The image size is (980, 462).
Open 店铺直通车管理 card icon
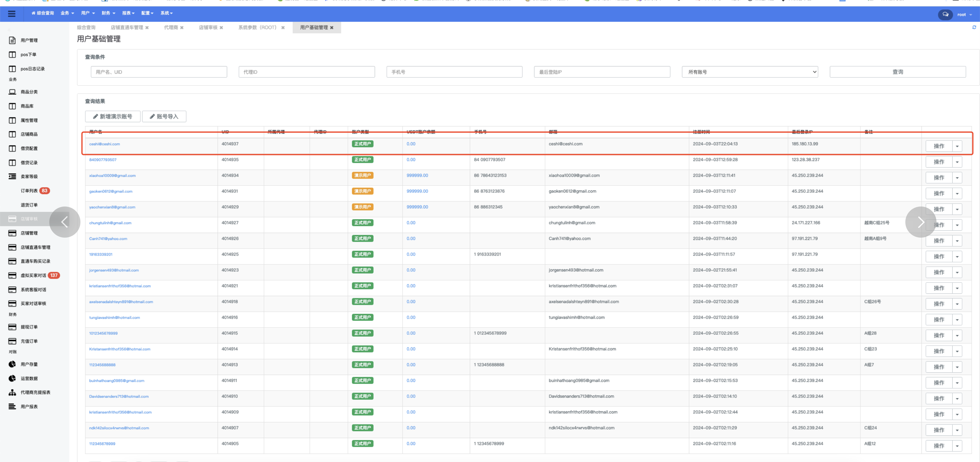12,247
